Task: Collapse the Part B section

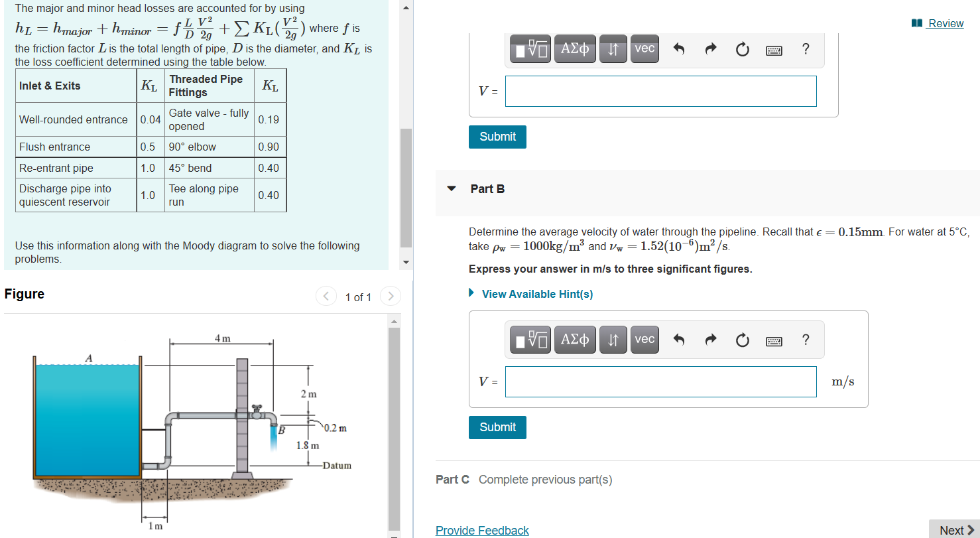Action: (x=452, y=189)
